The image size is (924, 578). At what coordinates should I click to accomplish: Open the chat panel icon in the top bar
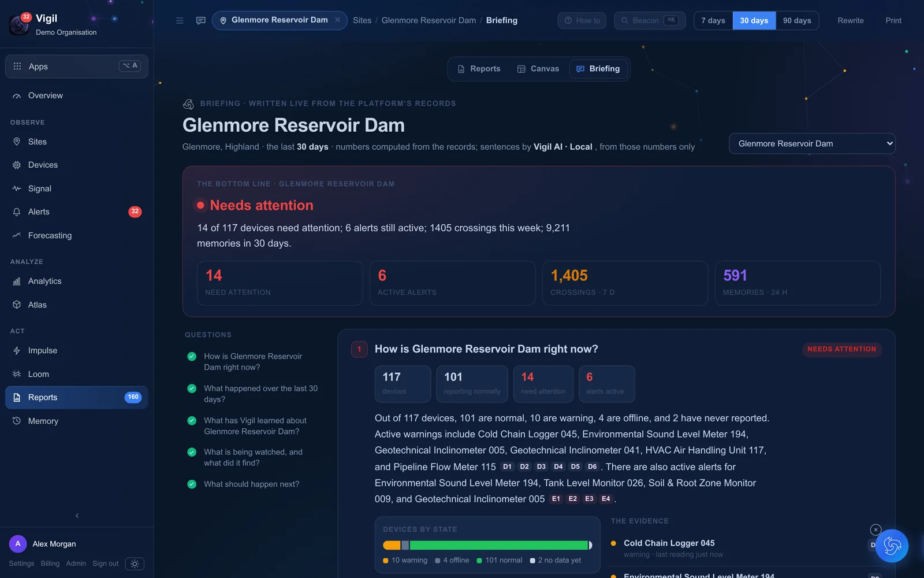point(200,20)
